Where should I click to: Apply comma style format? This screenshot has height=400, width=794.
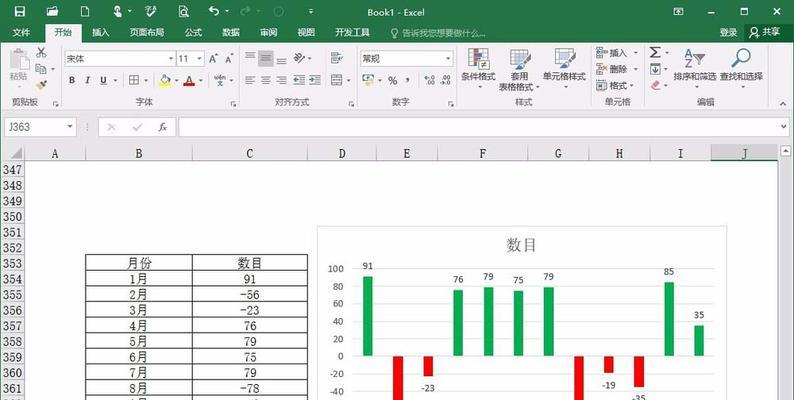pos(407,81)
